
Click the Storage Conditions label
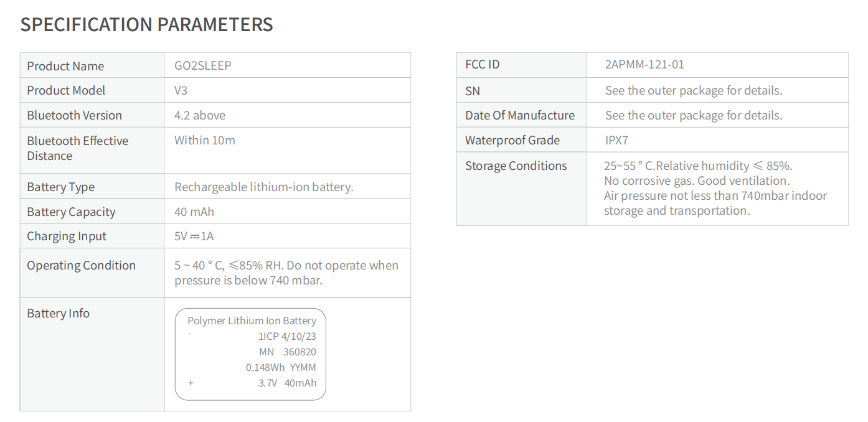point(516,166)
